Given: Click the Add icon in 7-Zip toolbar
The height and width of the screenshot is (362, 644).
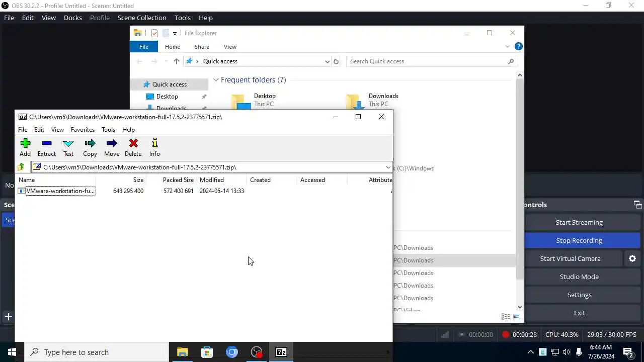Looking at the screenshot, I should click(25, 143).
